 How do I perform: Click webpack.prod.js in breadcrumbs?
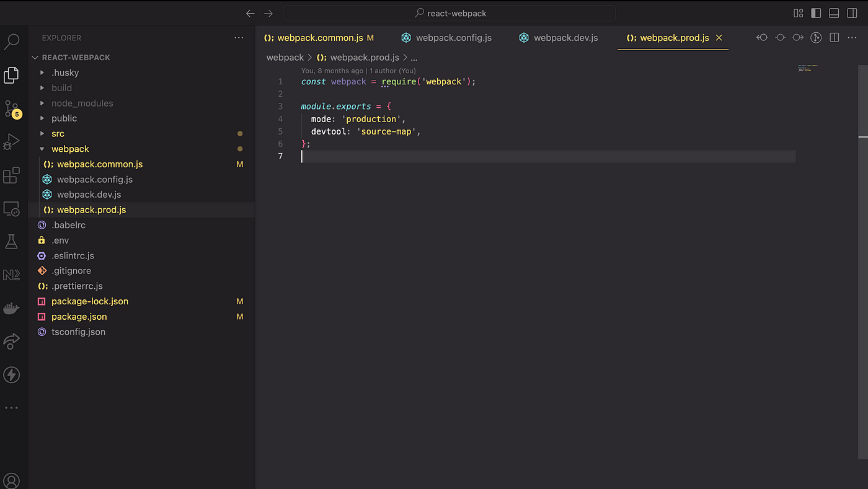point(358,57)
